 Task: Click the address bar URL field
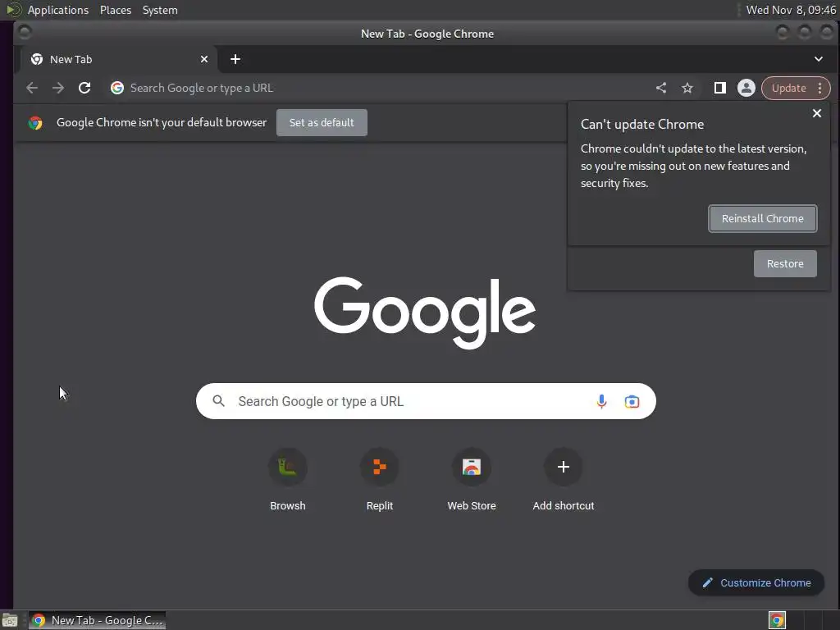[375, 88]
